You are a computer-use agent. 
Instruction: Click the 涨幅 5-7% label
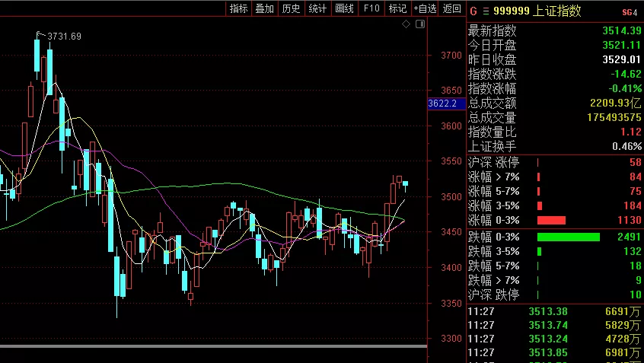click(494, 191)
